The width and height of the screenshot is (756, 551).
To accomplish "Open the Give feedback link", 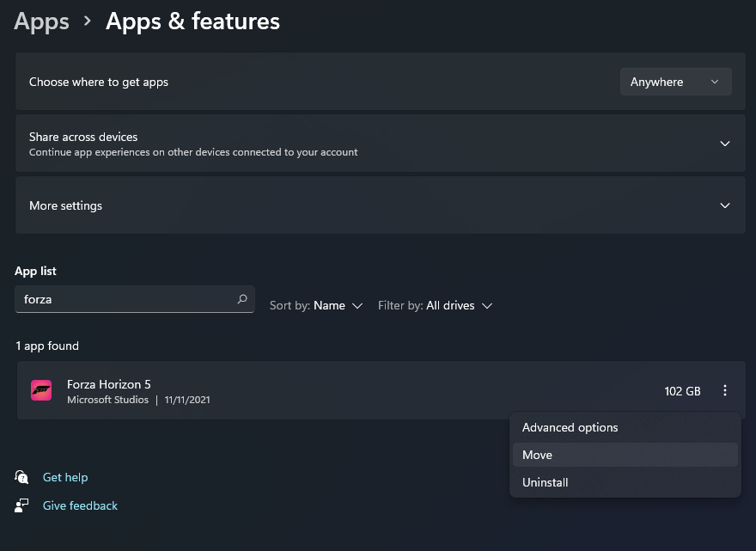I will coord(80,505).
